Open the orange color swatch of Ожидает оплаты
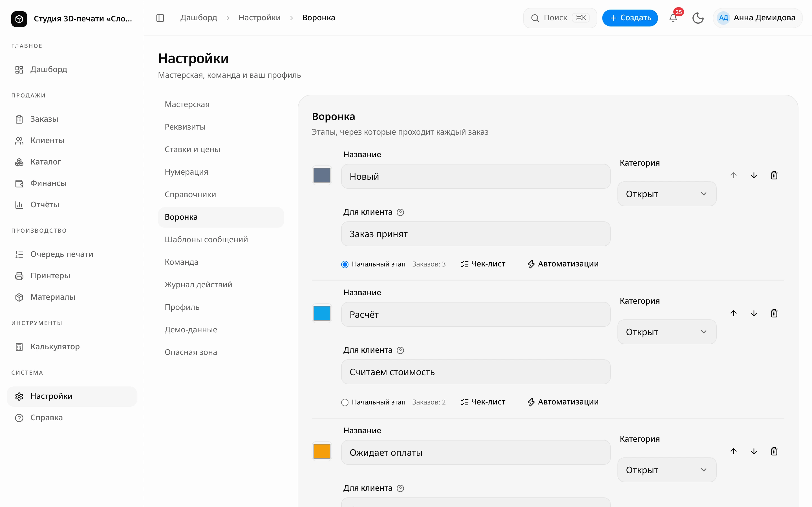This screenshot has width=812, height=507. 322,451
